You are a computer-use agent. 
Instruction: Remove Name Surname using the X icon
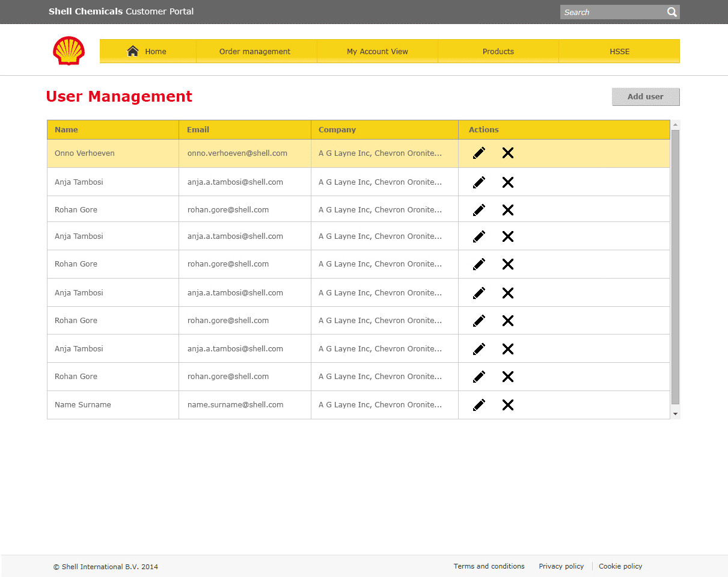(x=508, y=405)
